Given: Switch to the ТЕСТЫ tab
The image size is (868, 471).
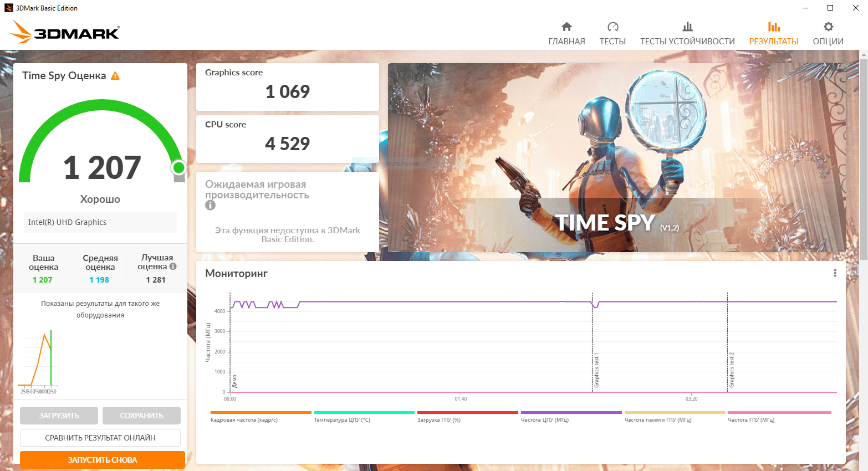Looking at the screenshot, I should point(612,42).
